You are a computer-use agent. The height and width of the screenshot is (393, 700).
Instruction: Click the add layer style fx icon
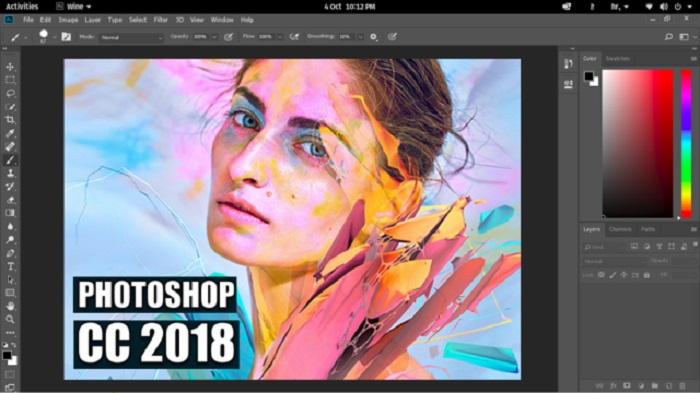[x=613, y=385]
